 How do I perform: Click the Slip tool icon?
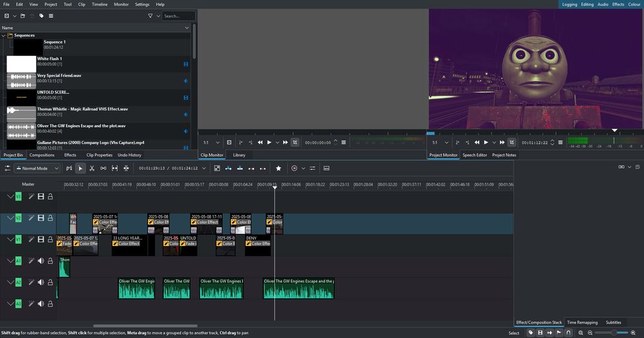tap(115, 168)
